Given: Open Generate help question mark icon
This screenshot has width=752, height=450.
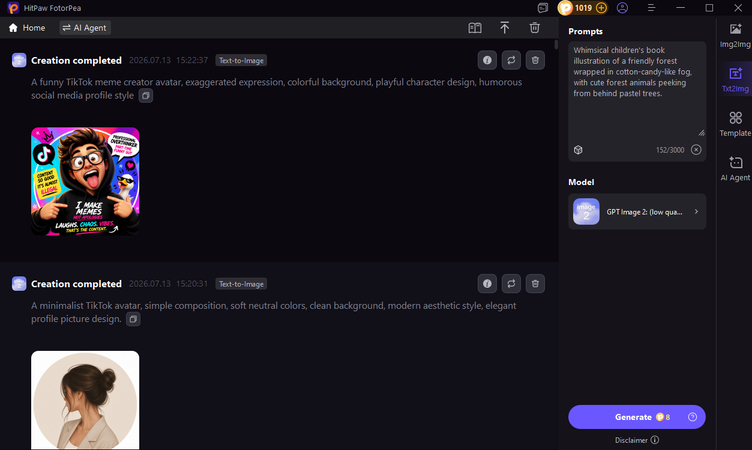Looking at the screenshot, I should tap(692, 417).
